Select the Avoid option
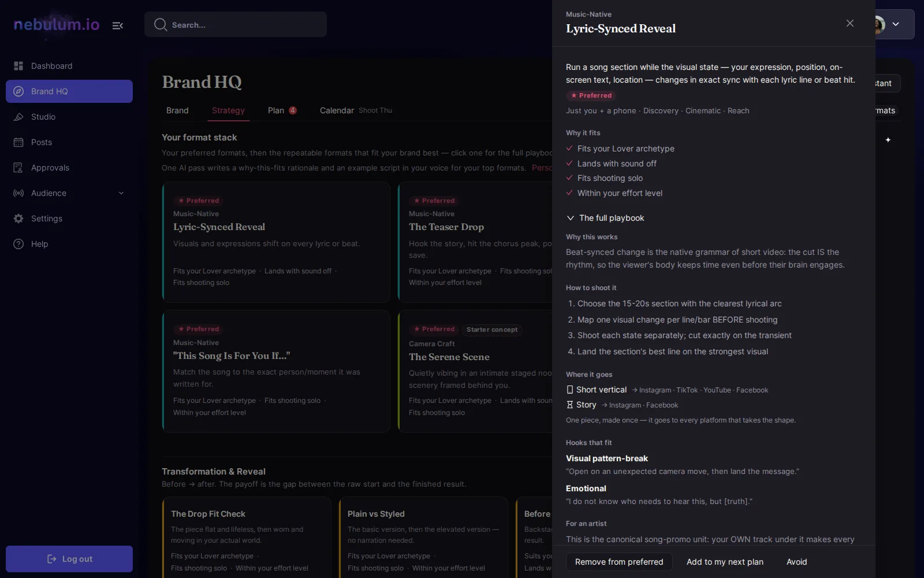The height and width of the screenshot is (578, 924). [x=796, y=562]
